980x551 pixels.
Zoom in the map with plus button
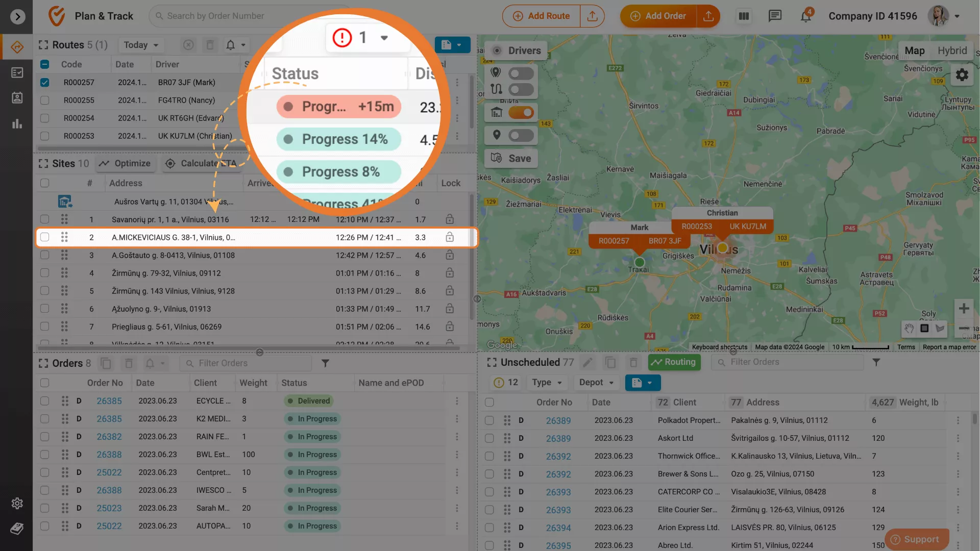coord(964,308)
